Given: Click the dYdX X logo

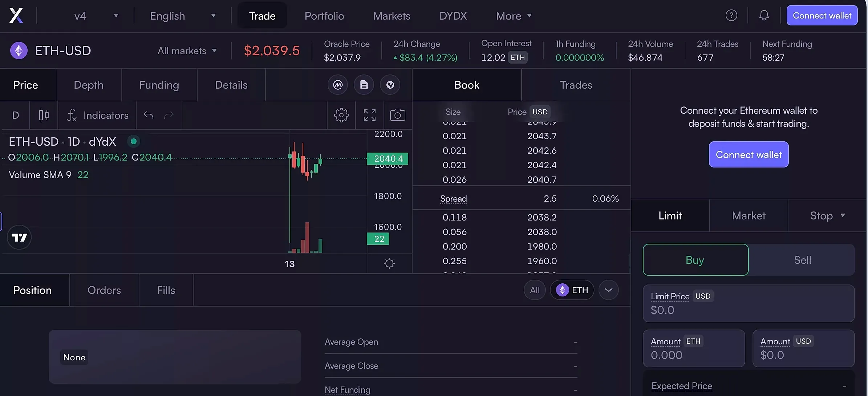Looking at the screenshot, I should pos(16,16).
